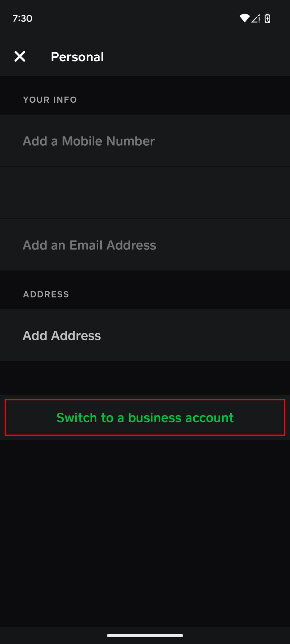Tap the Wi-Fi status icon
Viewport: 290px width, 644px height.
(244, 18)
